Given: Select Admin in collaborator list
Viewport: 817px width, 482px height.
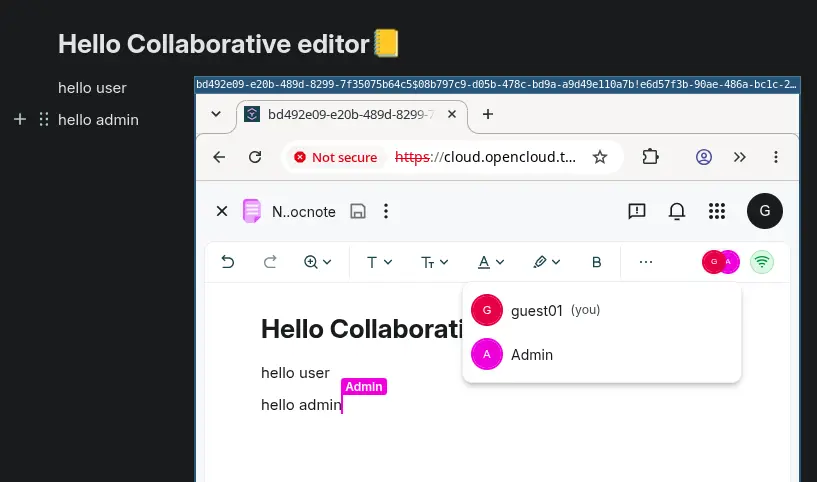Looking at the screenshot, I should click(602, 354).
